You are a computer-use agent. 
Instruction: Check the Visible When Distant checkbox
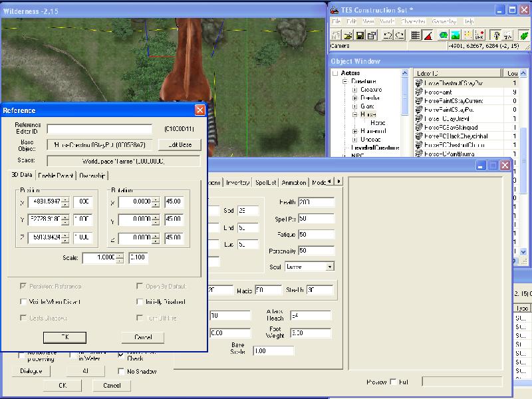click(x=23, y=301)
